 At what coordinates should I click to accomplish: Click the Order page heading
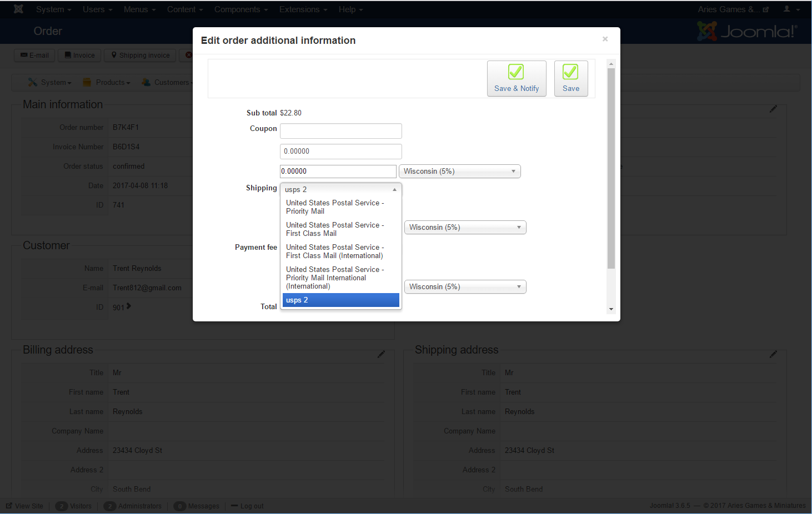click(x=48, y=31)
